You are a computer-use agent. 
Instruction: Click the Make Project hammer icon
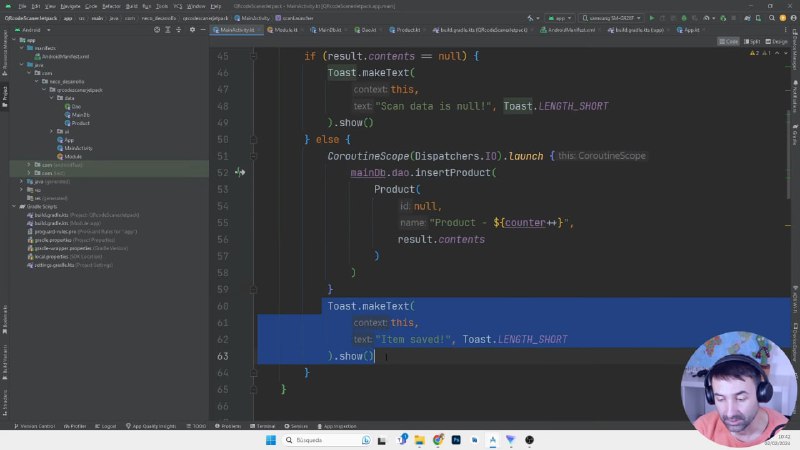click(x=530, y=18)
